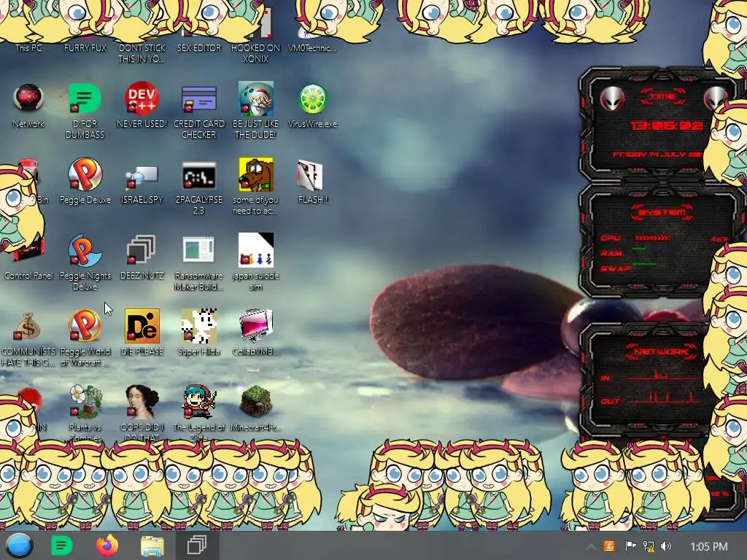Select the SEX EDITOR icon label
The width and height of the screenshot is (747, 560).
tap(198, 48)
